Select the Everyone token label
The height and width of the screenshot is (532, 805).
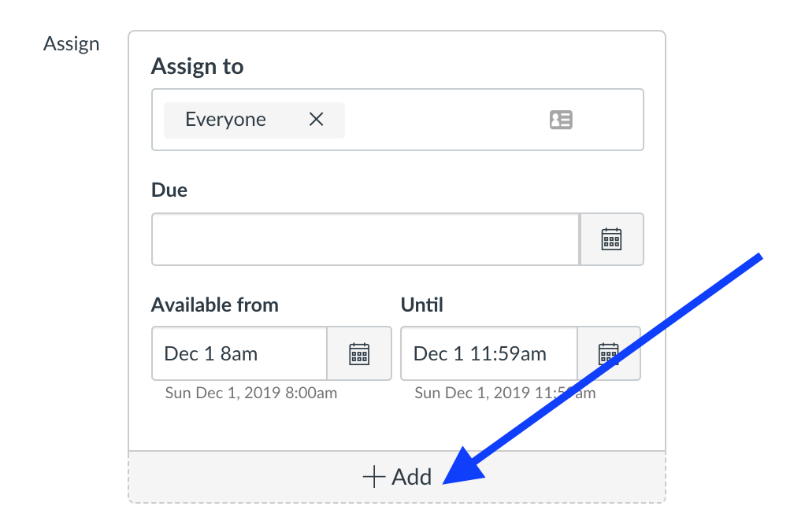[225, 120]
